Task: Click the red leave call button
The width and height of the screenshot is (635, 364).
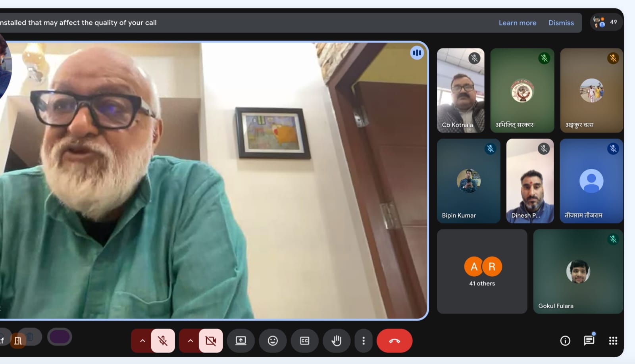Action: tap(394, 341)
